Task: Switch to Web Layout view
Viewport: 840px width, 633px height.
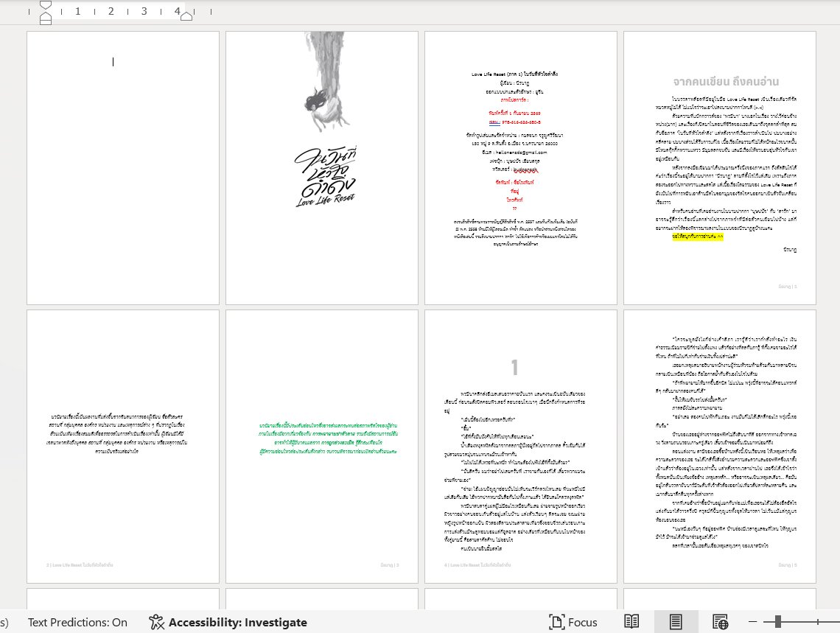Action: pyautogui.click(x=720, y=622)
